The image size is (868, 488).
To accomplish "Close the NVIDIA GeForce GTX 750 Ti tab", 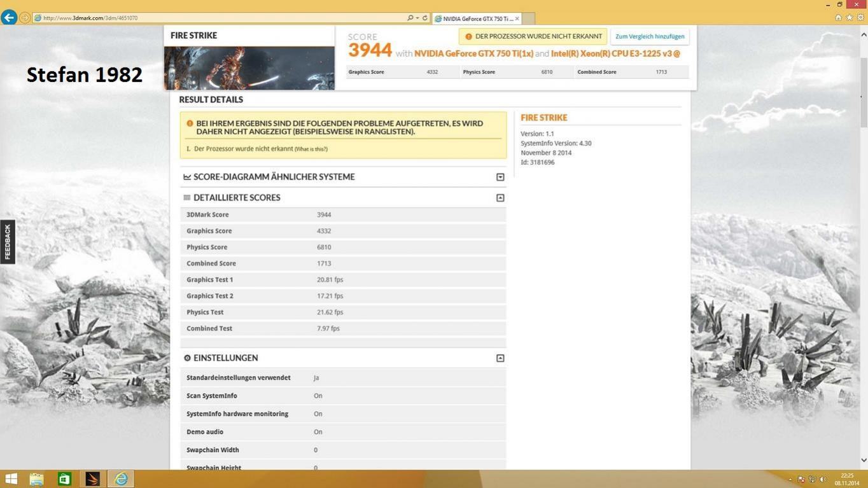I will (x=517, y=18).
